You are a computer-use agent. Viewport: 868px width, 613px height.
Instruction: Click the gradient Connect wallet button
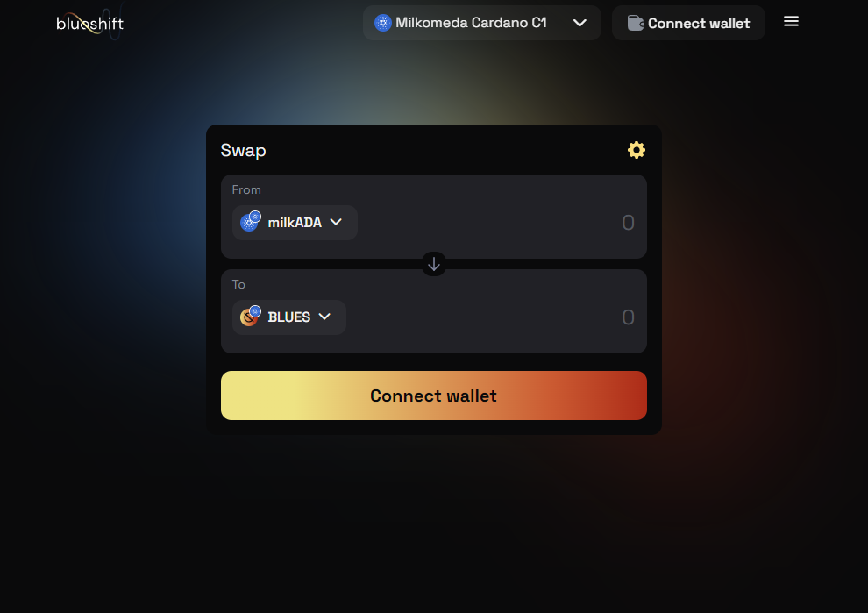click(434, 396)
